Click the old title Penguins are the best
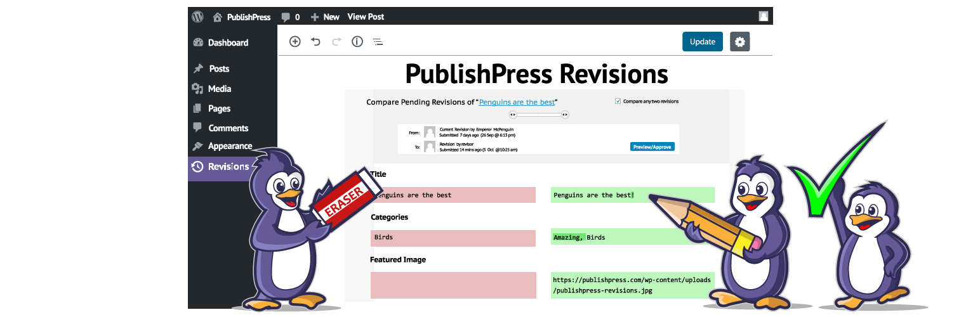The image size is (980, 317). [453, 195]
